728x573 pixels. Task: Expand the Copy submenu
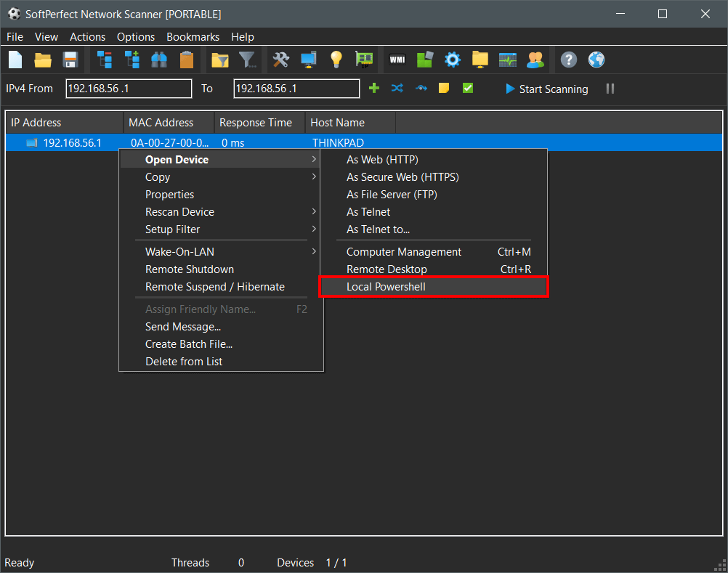pyautogui.click(x=221, y=177)
